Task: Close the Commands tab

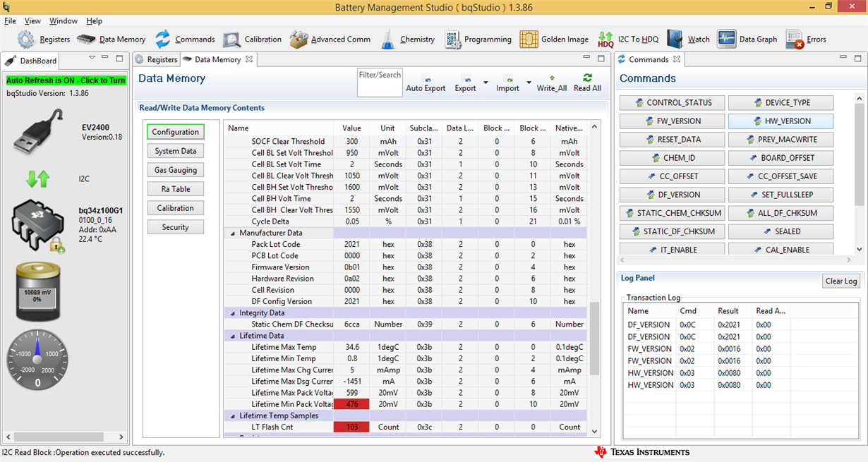Action: pos(677,59)
